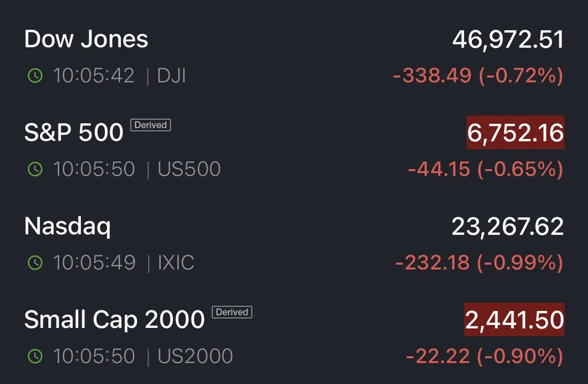Click the Derived badge next to Small Cap 2000
The image size is (588, 384).
232,312
